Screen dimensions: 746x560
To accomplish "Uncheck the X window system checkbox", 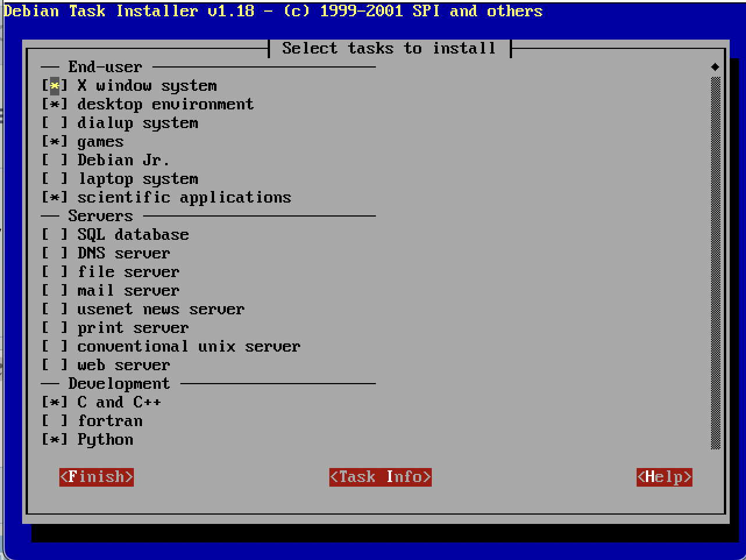I will 55,86.
